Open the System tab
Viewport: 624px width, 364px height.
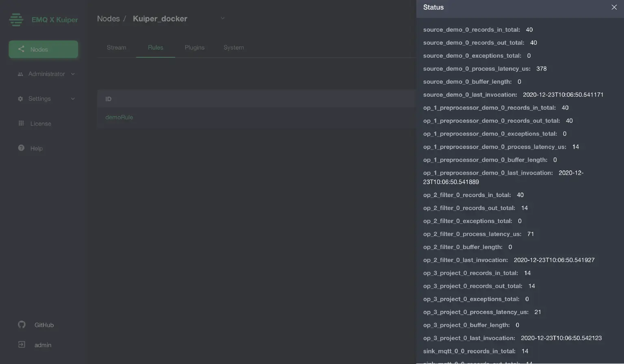click(x=234, y=48)
